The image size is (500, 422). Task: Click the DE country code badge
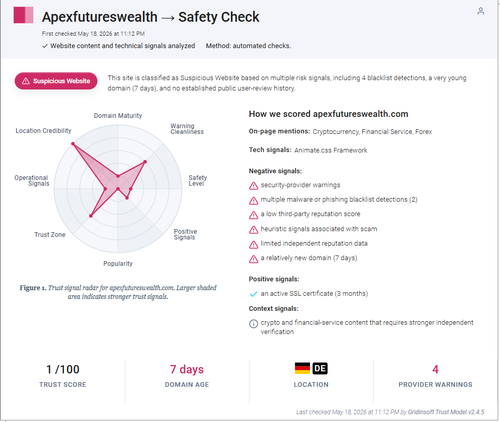320,368
